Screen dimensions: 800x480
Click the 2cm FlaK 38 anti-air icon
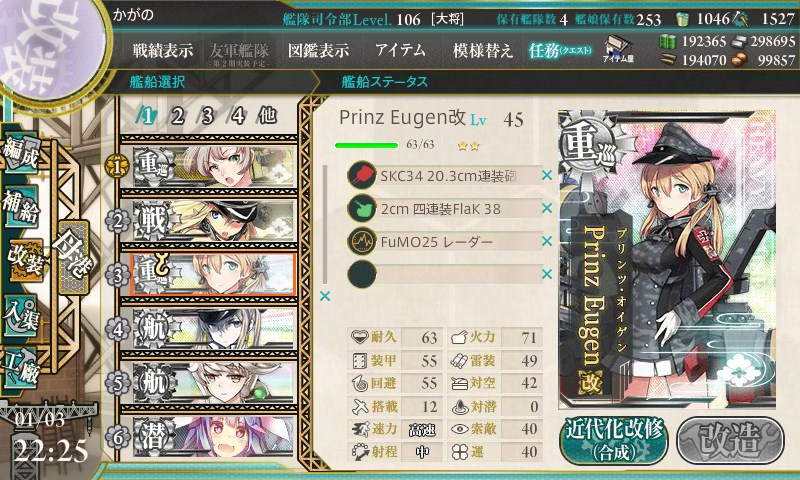[x=361, y=209]
